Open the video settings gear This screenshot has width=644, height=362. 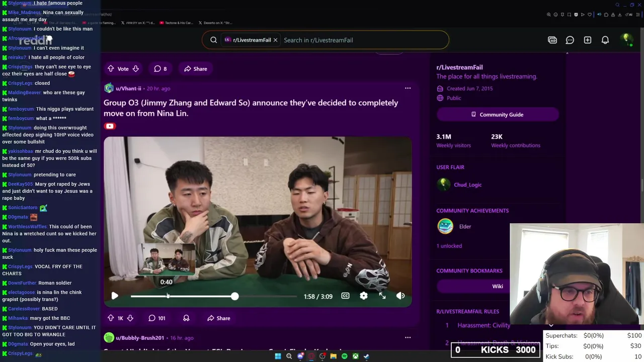coord(363,296)
